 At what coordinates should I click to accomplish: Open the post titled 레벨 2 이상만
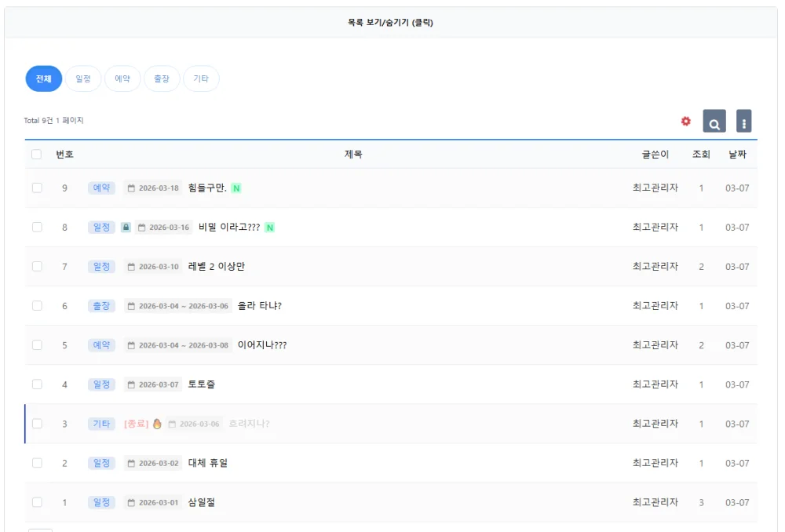coord(217,266)
